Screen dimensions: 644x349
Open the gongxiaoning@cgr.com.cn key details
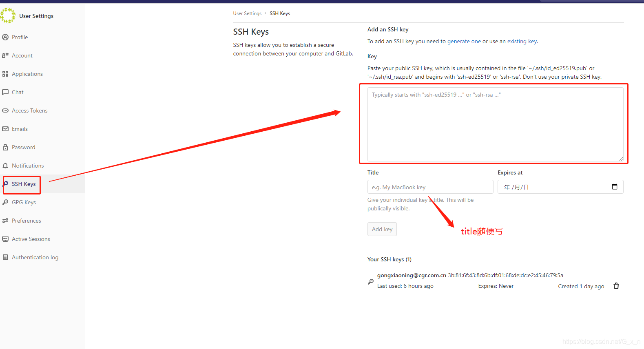click(x=412, y=275)
